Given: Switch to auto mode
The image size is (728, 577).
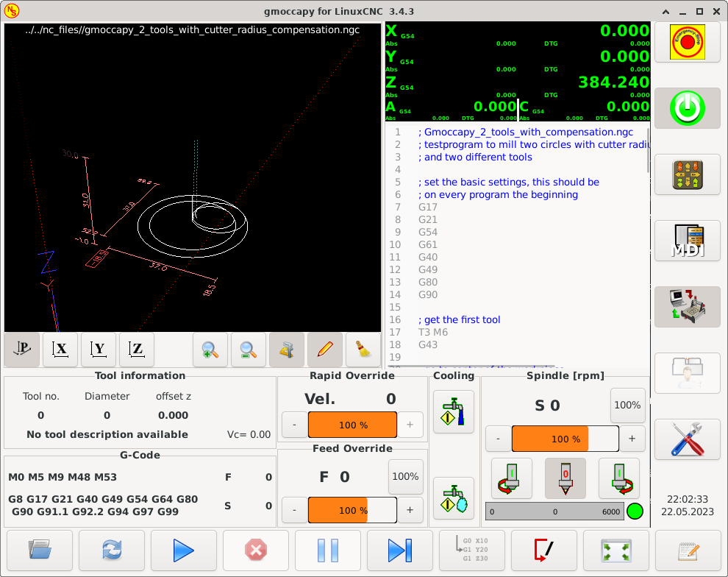Looking at the screenshot, I should coord(687,307).
